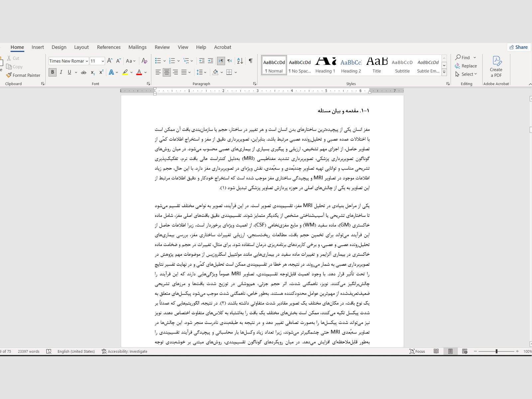Click the Decrease Indent icon

(x=202, y=61)
